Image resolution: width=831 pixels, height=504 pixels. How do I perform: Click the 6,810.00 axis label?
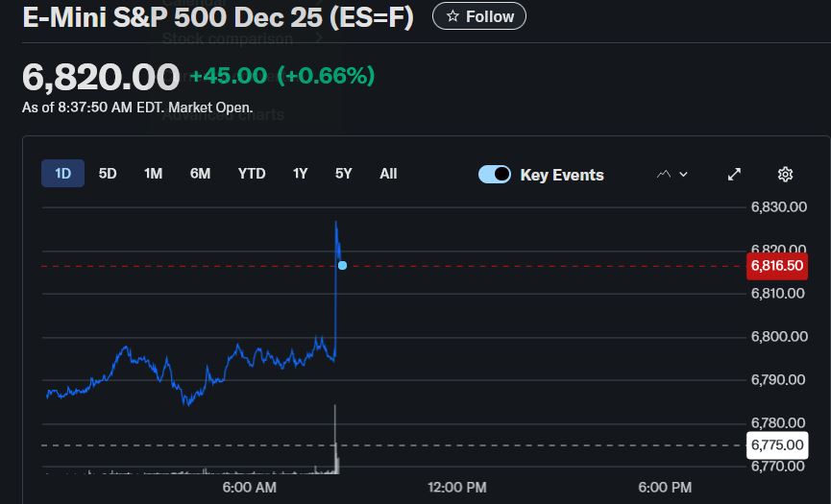[778, 294]
